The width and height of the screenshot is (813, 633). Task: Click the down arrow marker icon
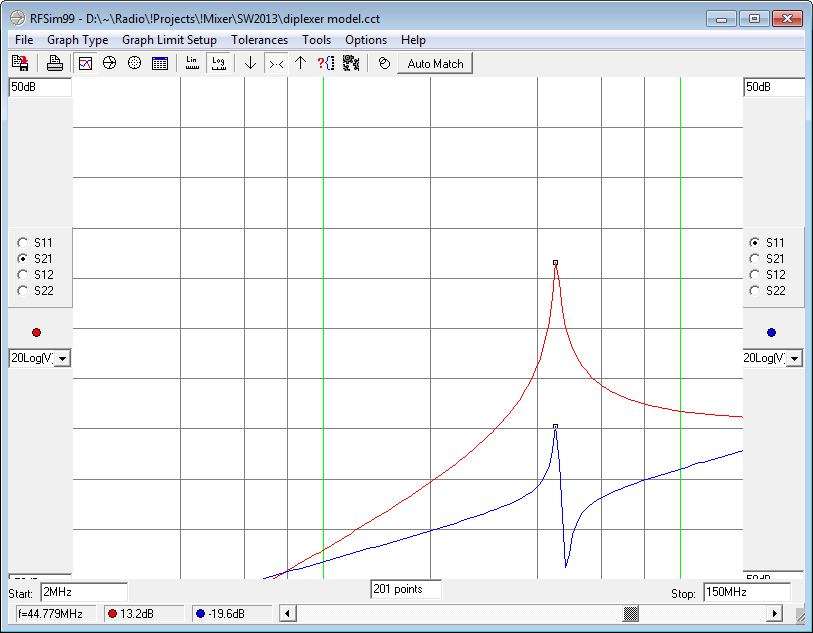250,63
